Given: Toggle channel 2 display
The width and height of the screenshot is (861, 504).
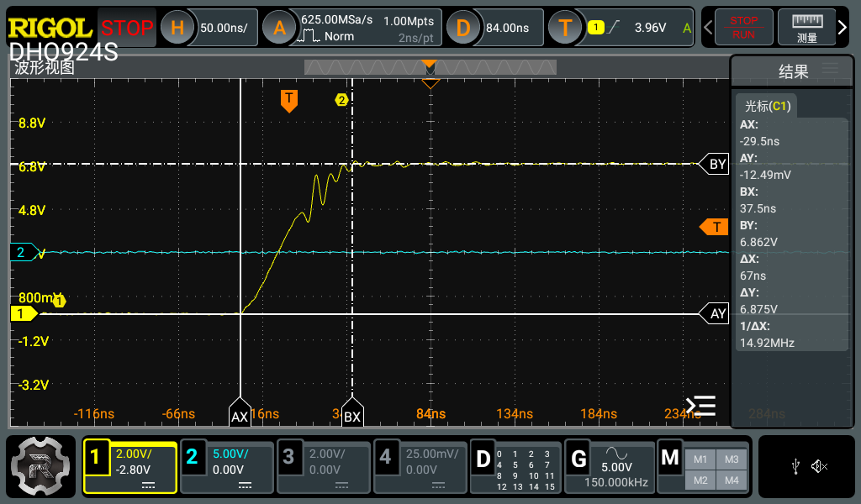Looking at the screenshot, I should click(x=192, y=458).
